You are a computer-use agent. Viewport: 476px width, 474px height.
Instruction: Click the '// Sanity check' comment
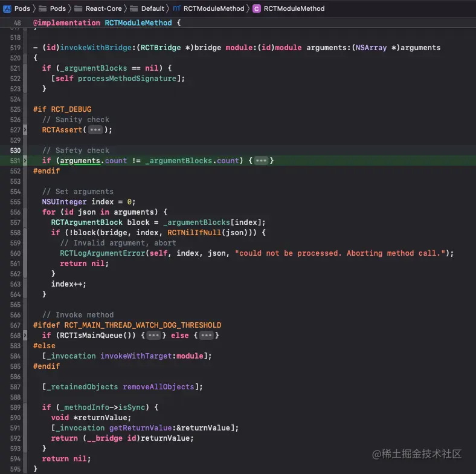[76, 120]
